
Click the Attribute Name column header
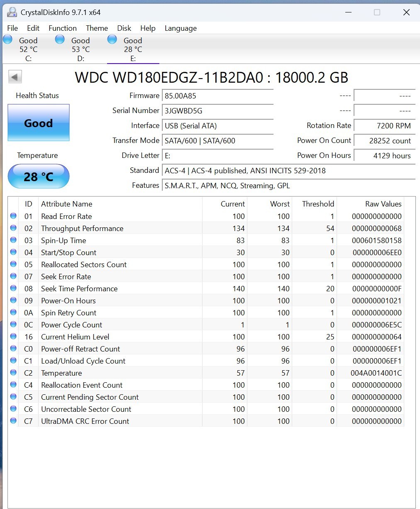(120, 204)
